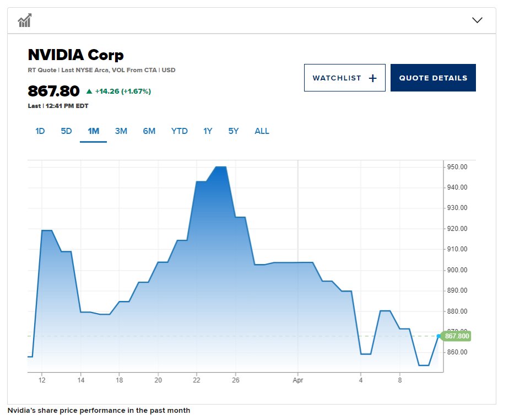Click the 'Last | 12:41 PM EDT' timestamp
This screenshot has height=420, width=509.
click(58, 106)
